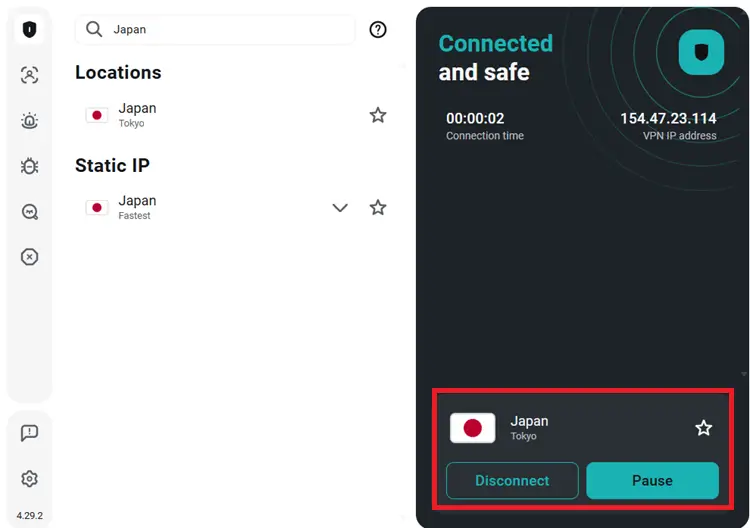Click the search magnifier icon
Viewport: 750px width, 528px height.
tap(94, 29)
